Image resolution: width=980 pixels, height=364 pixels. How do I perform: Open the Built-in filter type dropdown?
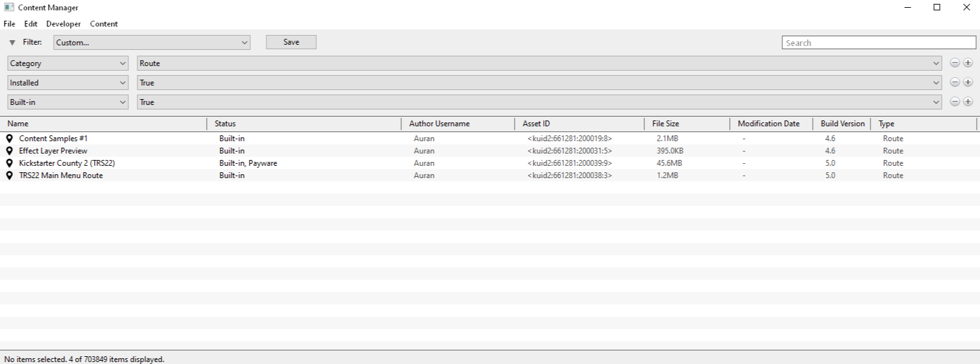(x=67, y=102)
